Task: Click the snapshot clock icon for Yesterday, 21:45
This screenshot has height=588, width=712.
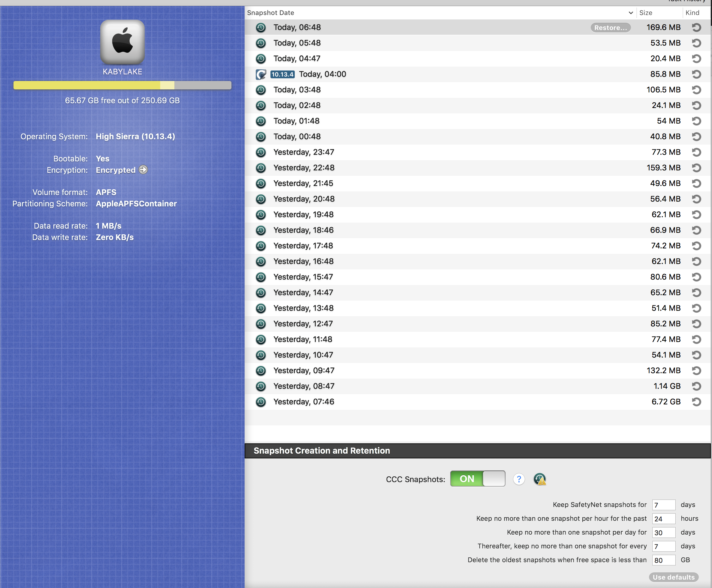Action: [x=261, y=183]
